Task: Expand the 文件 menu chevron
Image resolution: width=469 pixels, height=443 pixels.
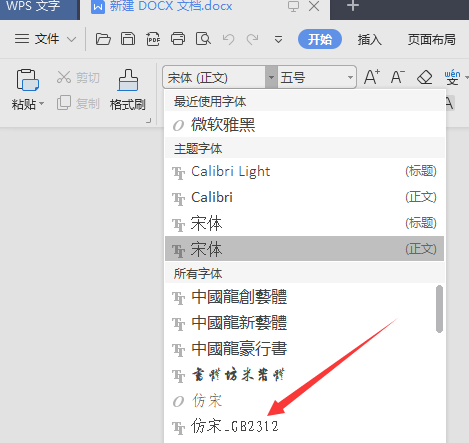Action: [x=71, y=40]
